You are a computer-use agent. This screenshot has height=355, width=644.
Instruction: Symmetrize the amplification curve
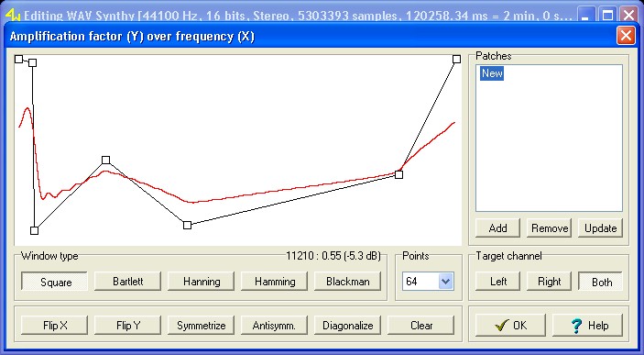click(x=202, y=326)
